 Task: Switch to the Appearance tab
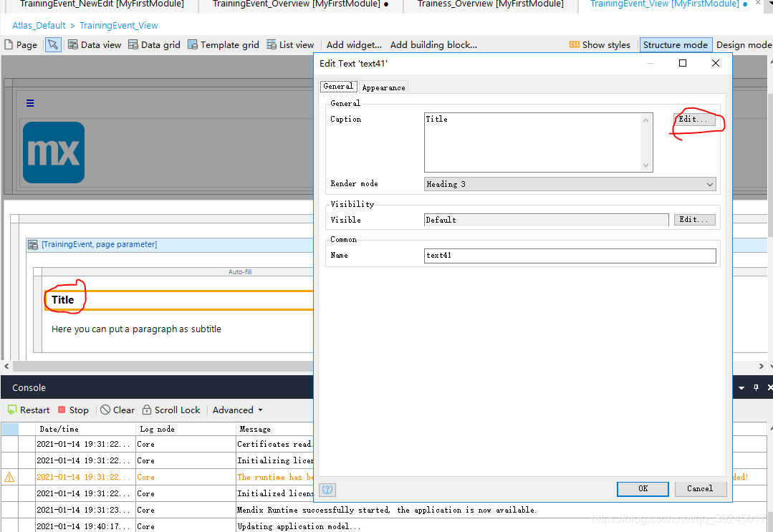[383, 87]
